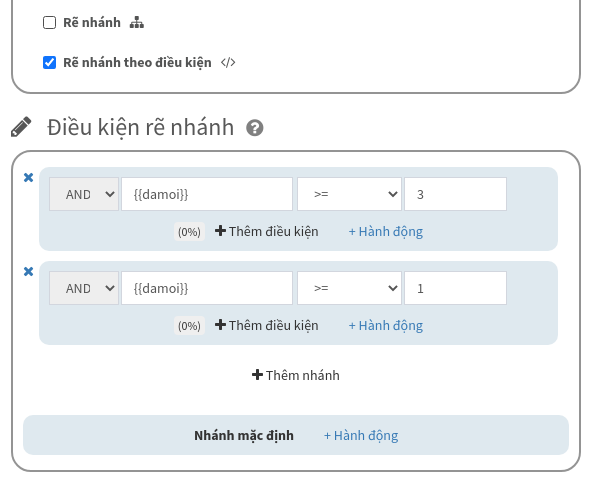
Task: Open the AND dropdown in the second branch
Action: [x=84, y=288]
